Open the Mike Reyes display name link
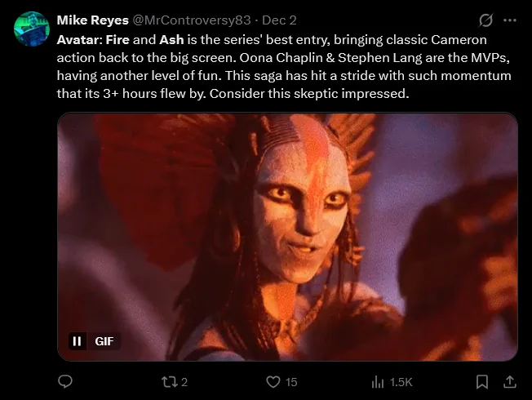The width and height of the screenshot is (532, 400). [x=93, y=20]
